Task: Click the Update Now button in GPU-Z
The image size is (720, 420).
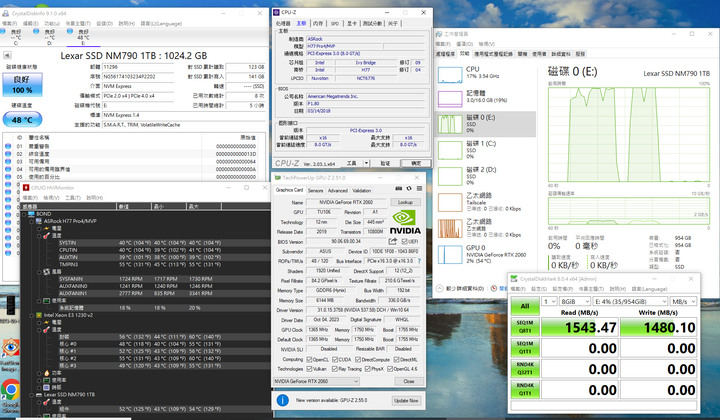Action: point(405,400)
